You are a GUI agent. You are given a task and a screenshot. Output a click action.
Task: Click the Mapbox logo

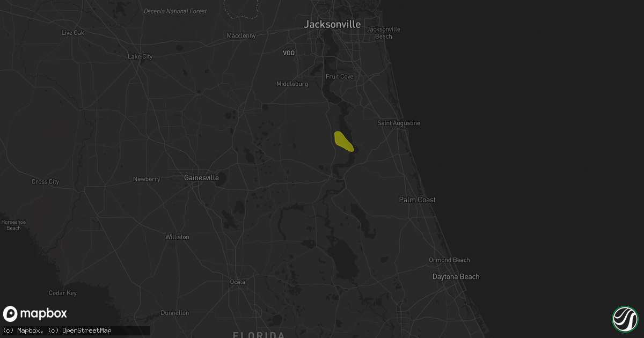[x=35, y=314]
